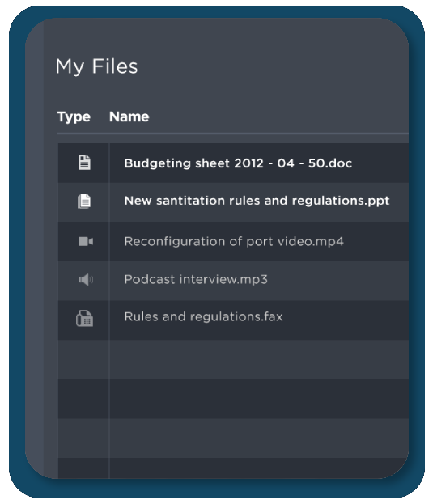Click the video camera icon
433x504 pixels.
click(86, 241)
